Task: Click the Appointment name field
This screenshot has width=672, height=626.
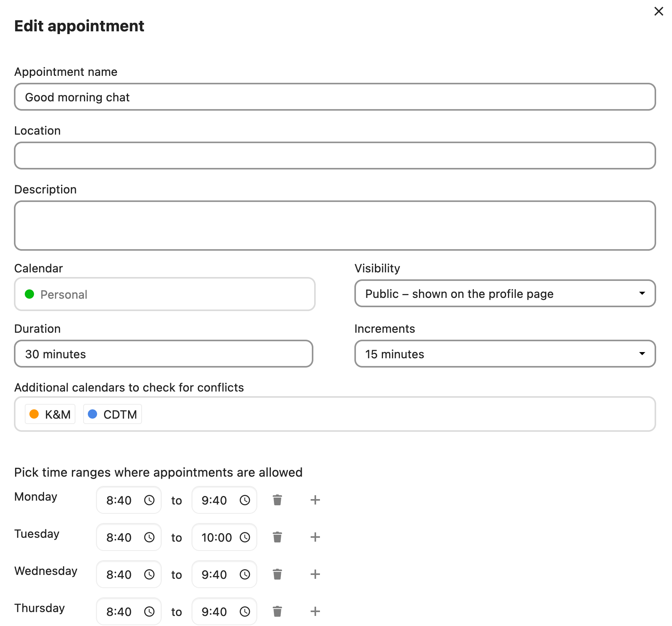Action: (335, 97)
